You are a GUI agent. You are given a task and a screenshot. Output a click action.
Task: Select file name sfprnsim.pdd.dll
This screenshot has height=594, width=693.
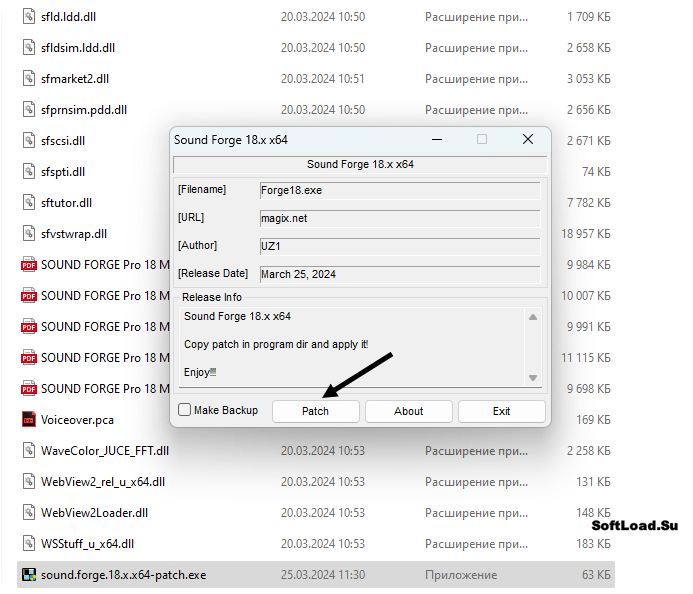[84, 110]
